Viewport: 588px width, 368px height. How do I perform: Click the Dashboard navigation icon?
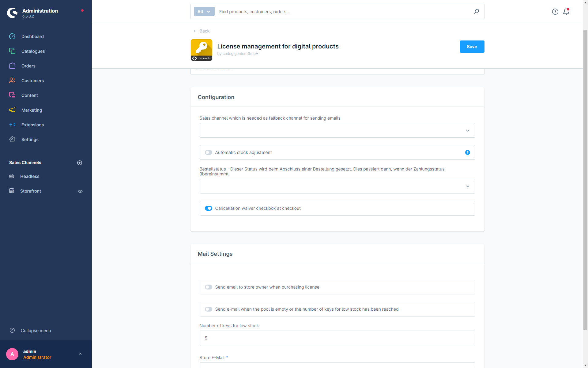[12, 36]
